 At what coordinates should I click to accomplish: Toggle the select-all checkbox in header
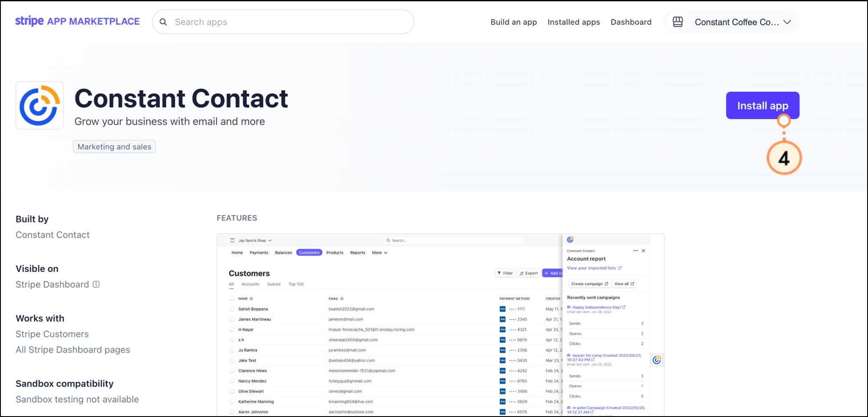coord(232,299)
